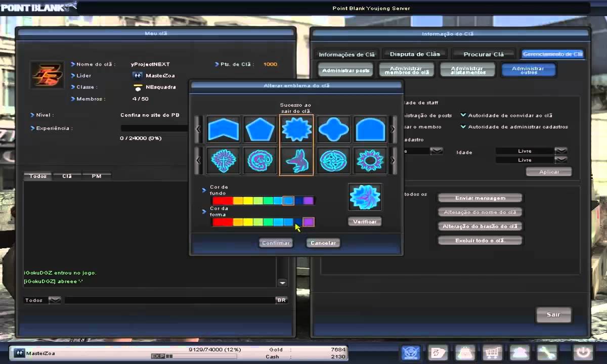Choose purple in Cor de fundo row

pos(309,201)
